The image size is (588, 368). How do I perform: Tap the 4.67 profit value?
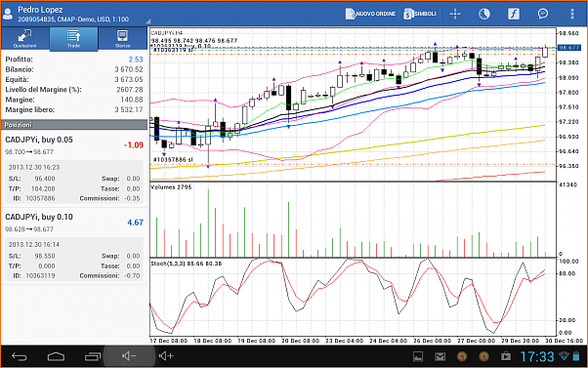point(135,223)
